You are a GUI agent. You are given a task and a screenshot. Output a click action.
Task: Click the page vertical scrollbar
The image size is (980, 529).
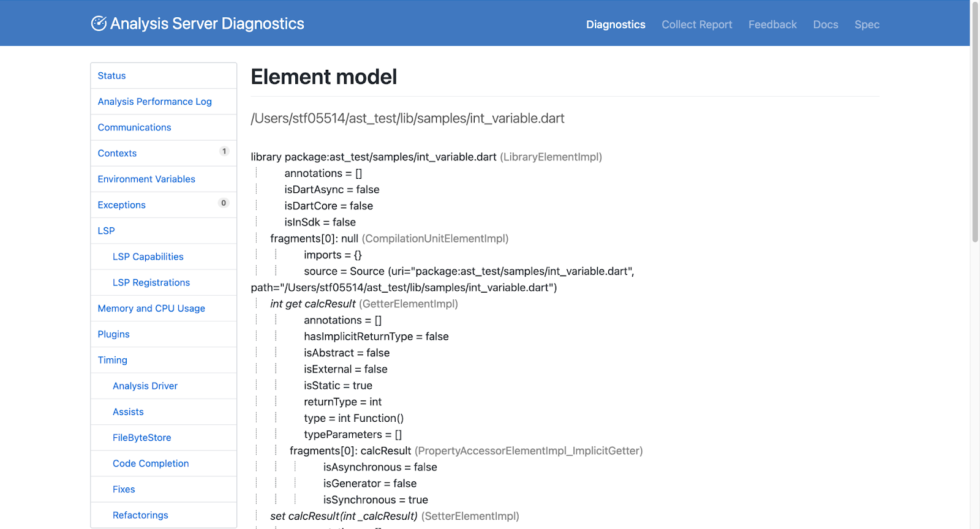pos(974,122)
